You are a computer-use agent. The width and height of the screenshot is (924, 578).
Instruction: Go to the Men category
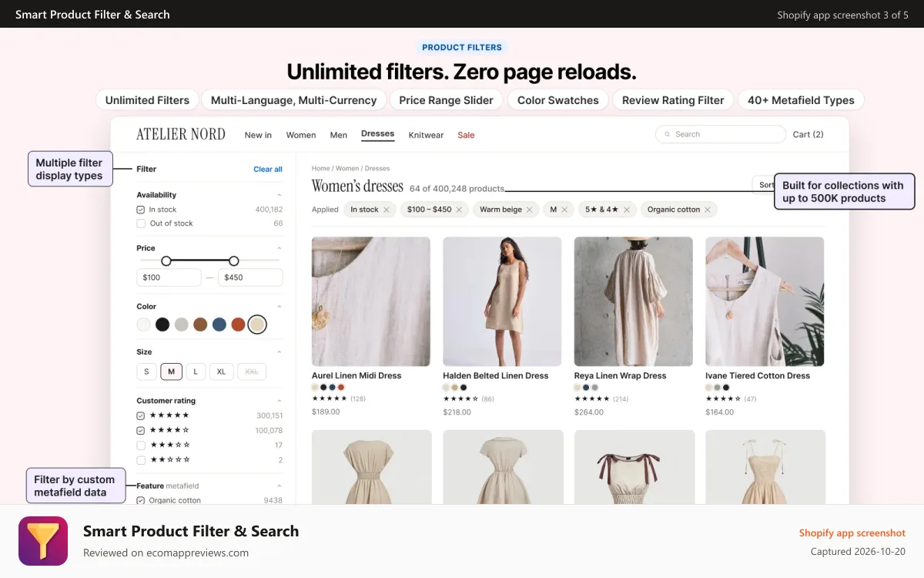click(339, 135)
